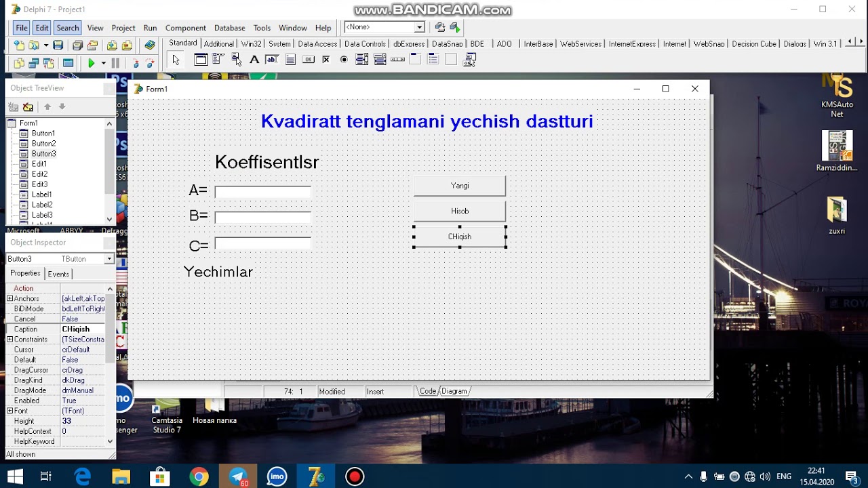
Task: Click the New Form toolbar icon
Action: [x=68, y=63]
